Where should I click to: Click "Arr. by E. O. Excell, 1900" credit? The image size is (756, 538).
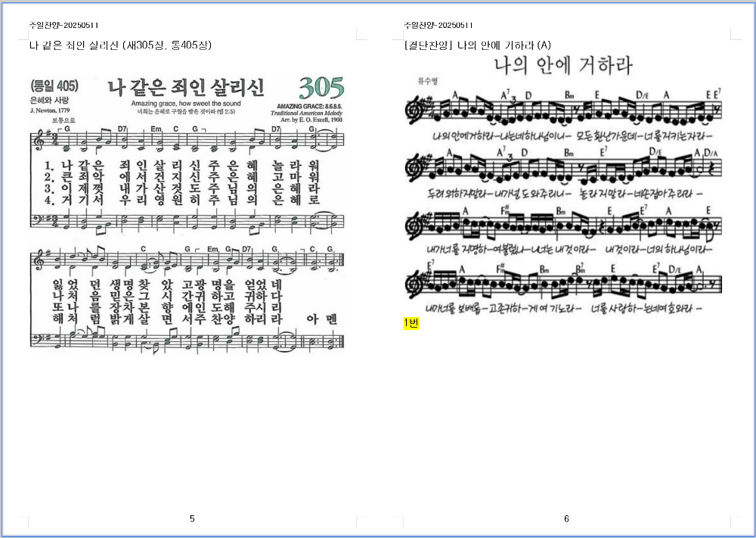(311, 120)
